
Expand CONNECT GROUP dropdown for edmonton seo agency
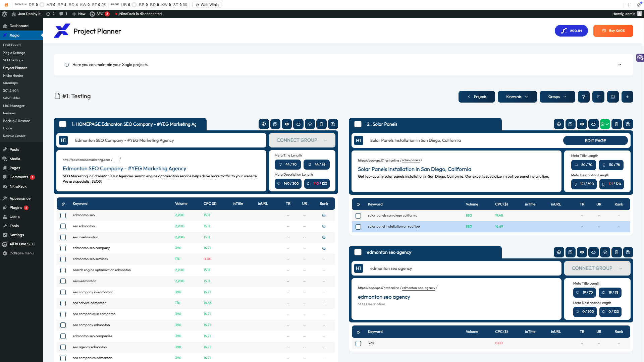pos(597,268)
